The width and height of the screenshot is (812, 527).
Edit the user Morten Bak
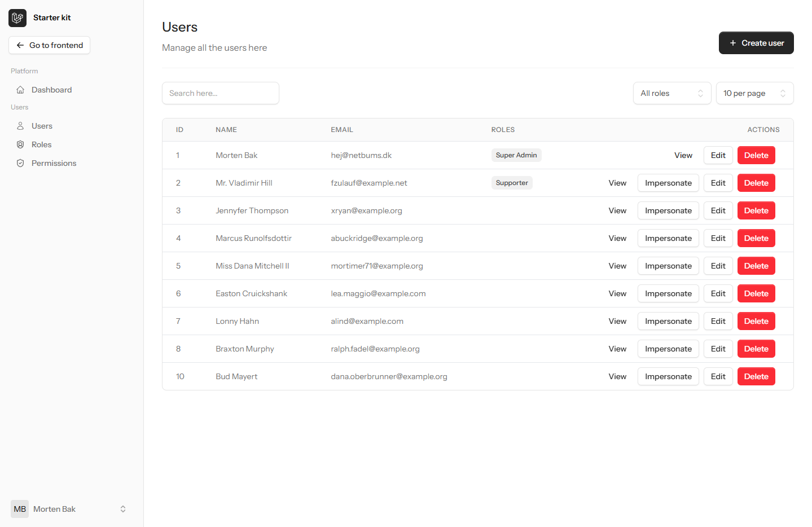tap(718, 155)
